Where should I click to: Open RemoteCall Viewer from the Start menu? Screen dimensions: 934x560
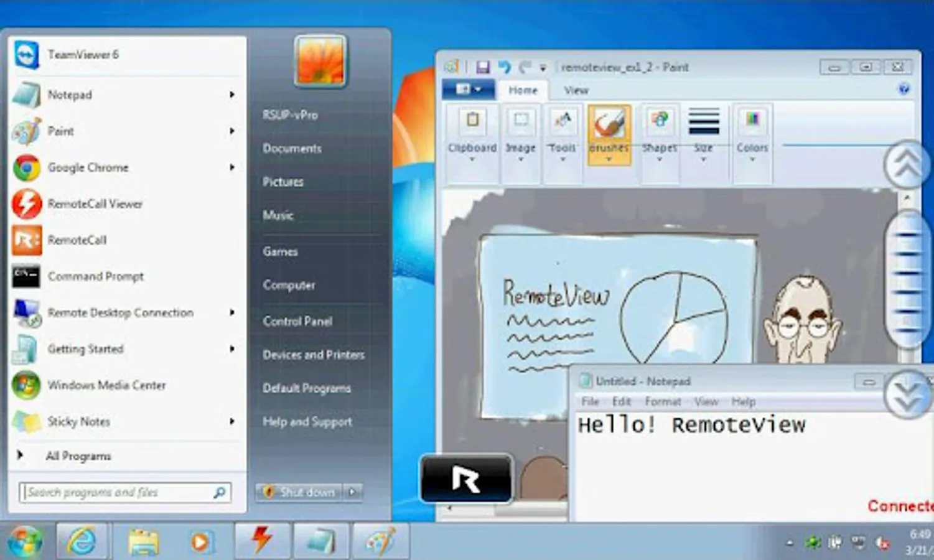[x=127, y=203]
